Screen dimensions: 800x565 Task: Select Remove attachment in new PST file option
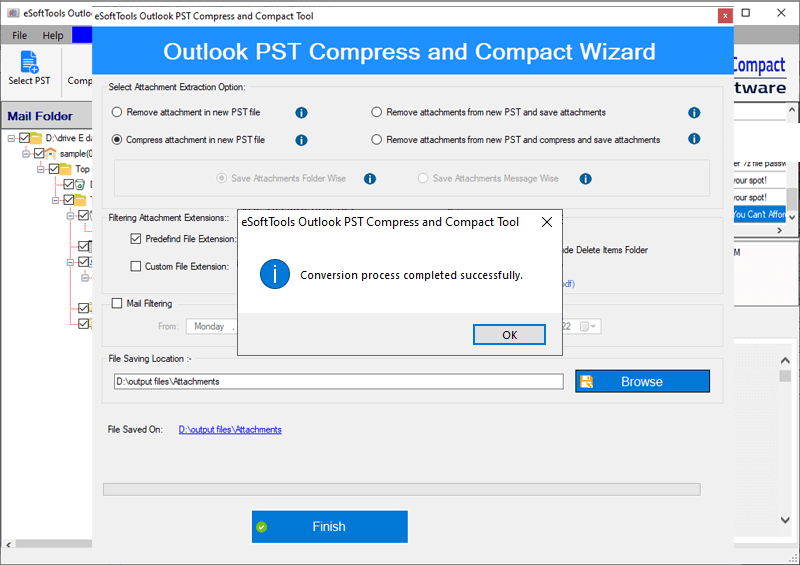point(118,113)
